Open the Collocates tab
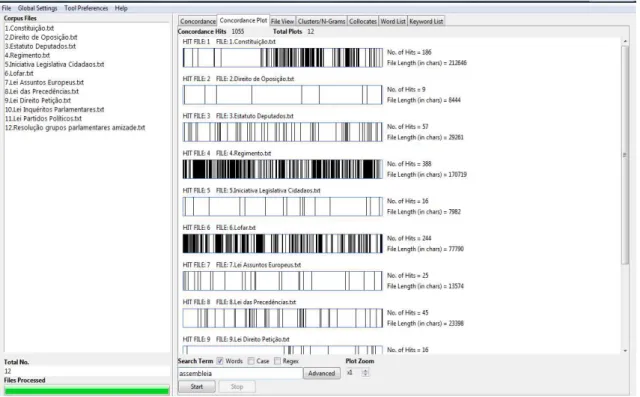 tap(363, 21)
